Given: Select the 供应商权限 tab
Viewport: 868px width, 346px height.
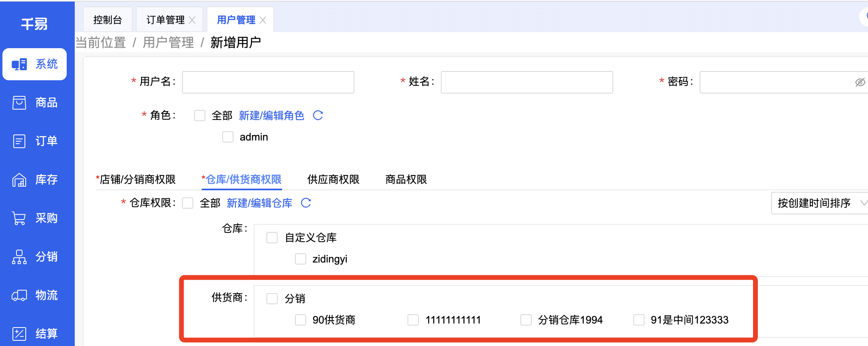Looking at the screenshot, I should click(x=334, y=179).
